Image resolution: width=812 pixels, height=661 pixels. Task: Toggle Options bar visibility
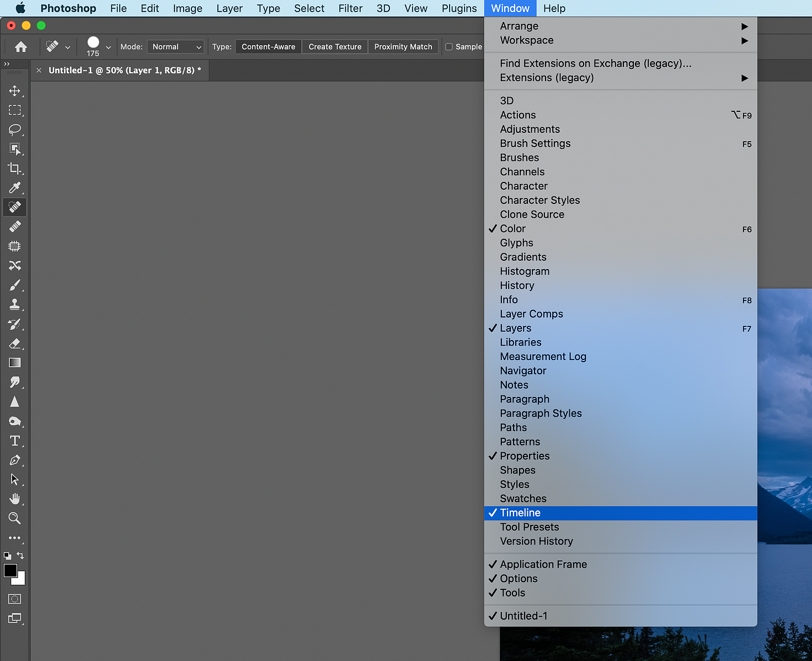pos(621,579)
